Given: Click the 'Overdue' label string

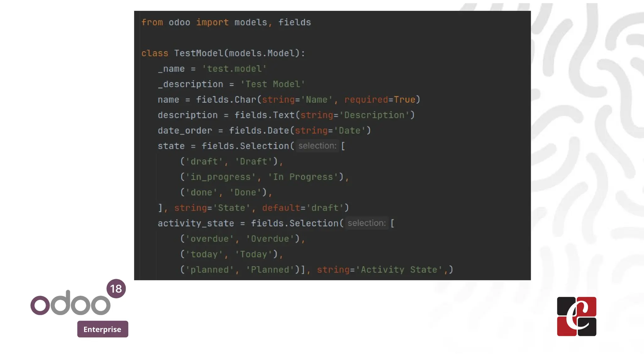Looking at the screenshot, I should click(270, 239).
